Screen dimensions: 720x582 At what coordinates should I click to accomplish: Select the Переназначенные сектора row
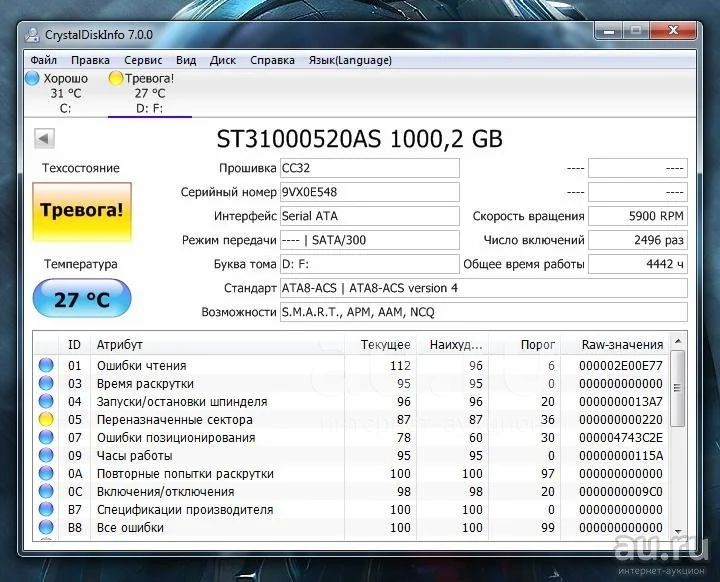click(351, 419)
